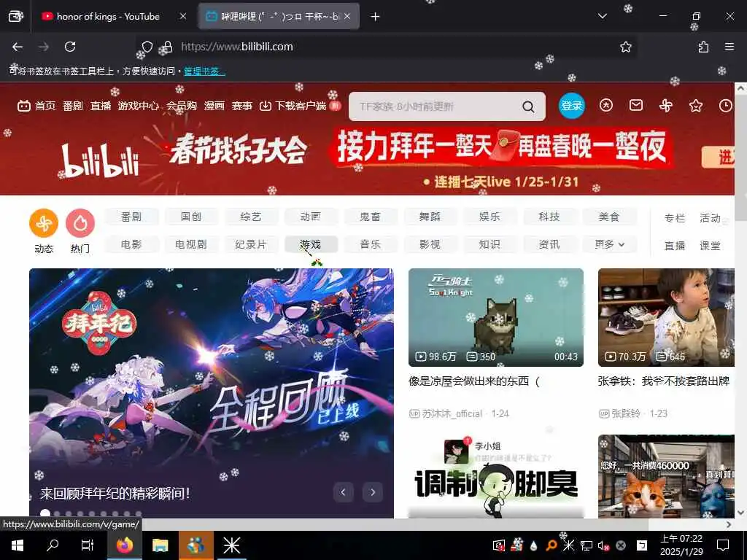747x560 pixels.
Task: Open the 科技 category
Action: 549,217
